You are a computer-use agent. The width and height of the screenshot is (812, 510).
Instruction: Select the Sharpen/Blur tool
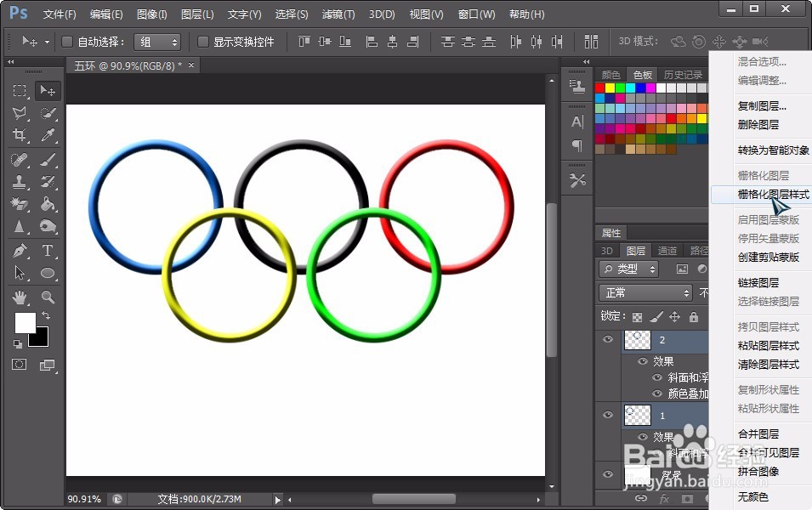[x=20, y=226]
